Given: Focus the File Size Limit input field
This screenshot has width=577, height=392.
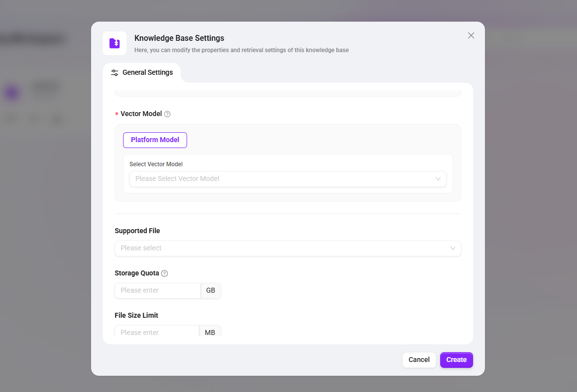Looking at the screenshot, I should pos(157,332).
